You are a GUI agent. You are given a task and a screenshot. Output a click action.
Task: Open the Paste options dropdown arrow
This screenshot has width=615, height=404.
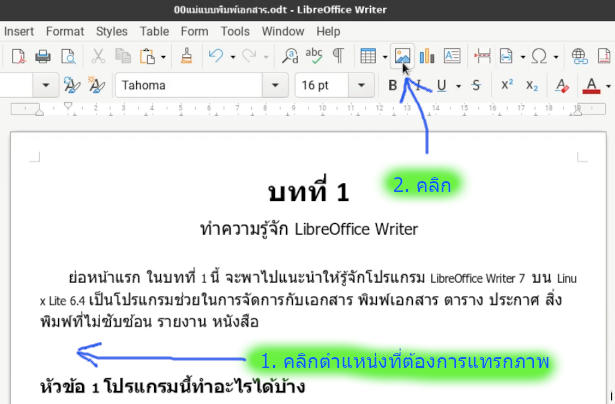click(163, 57)
